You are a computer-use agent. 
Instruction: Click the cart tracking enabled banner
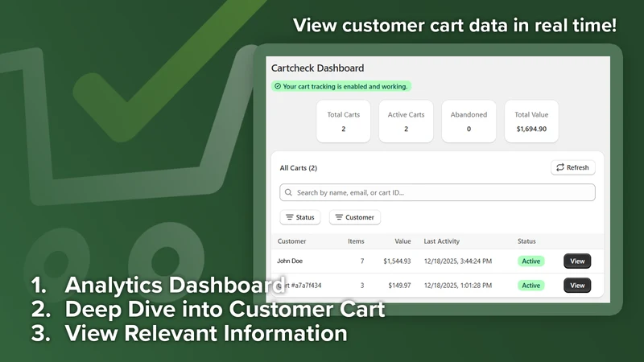341,86
